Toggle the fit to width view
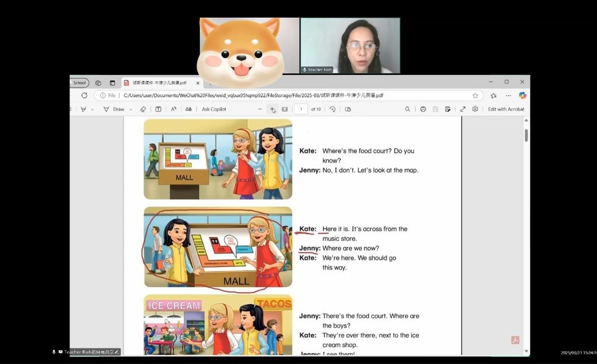The width and height of the screenshot is (597, 364). [285, 109]
